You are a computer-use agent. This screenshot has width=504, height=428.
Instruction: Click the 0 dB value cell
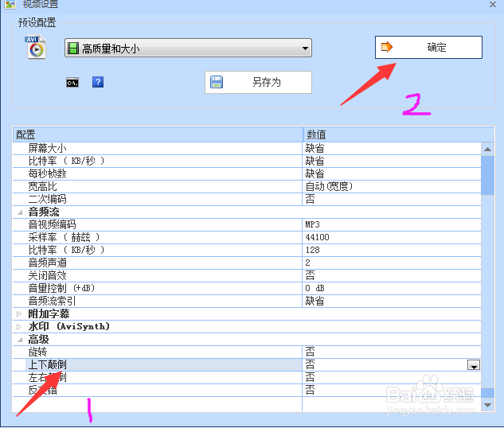[392, 288]
